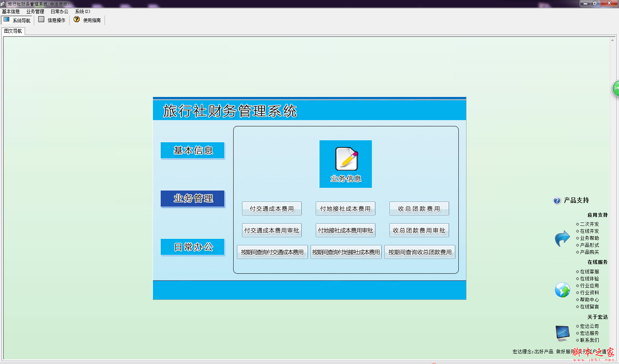Viewport: 619px width, 364px height.
Task: Switch to the 日常办公 navigation section
Action: coord(193,247)
